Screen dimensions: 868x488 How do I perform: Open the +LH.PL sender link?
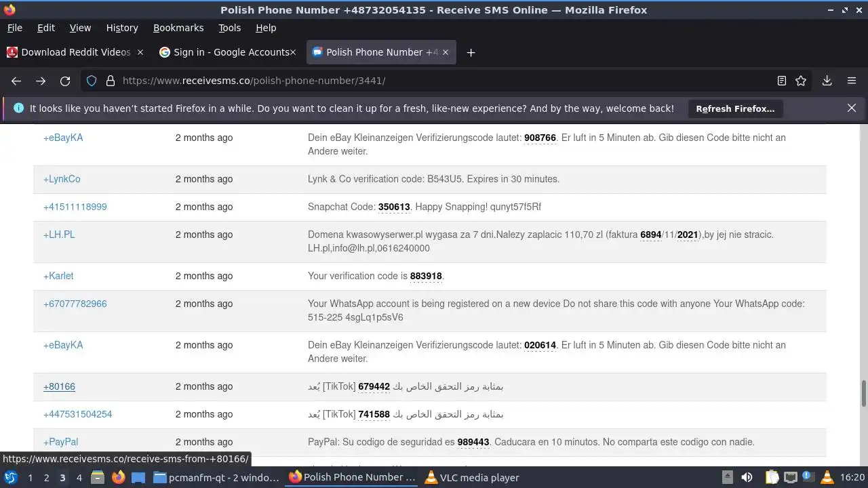59,235
